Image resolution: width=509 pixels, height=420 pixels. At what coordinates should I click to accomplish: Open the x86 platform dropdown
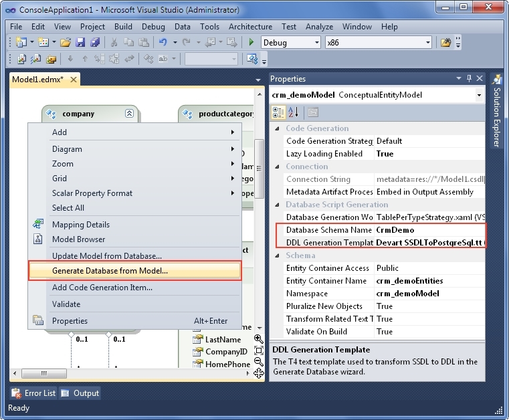pos(428,43)
